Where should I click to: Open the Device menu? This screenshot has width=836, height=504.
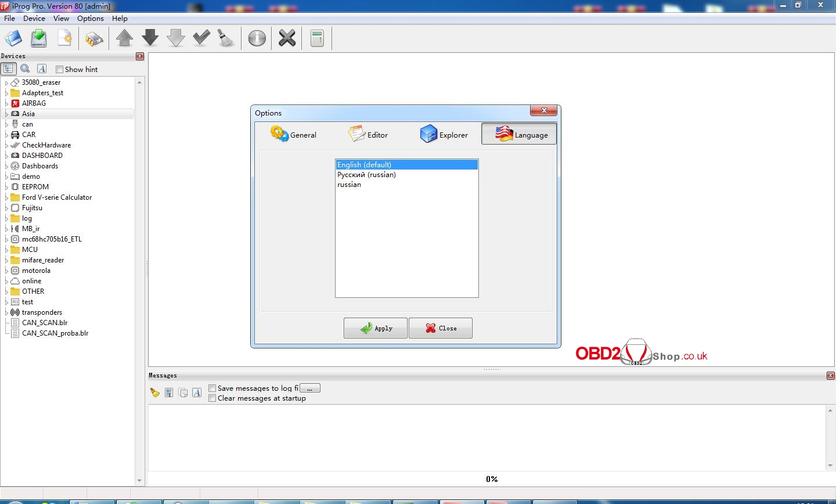click(x=34, y=18)
